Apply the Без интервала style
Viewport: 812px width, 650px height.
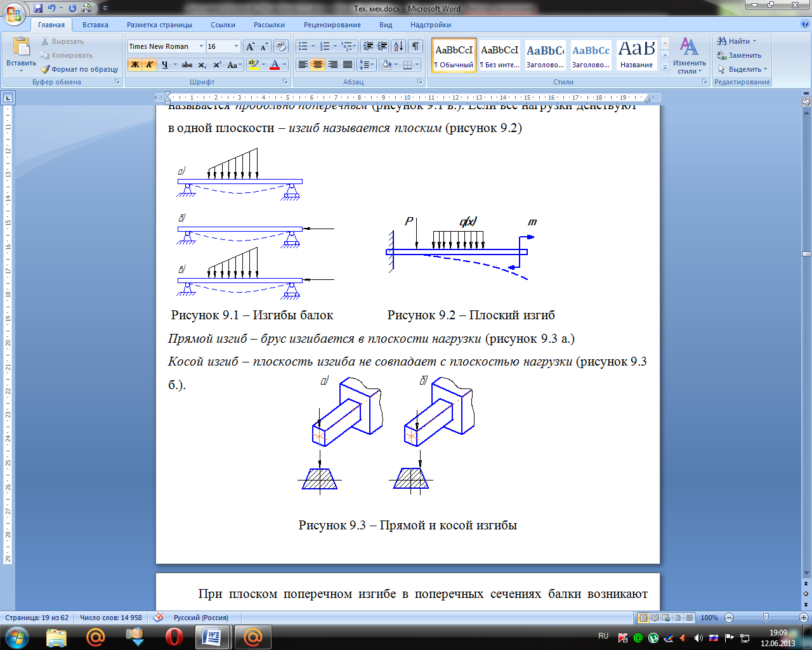pyautogui.click(x=500, y=55)
